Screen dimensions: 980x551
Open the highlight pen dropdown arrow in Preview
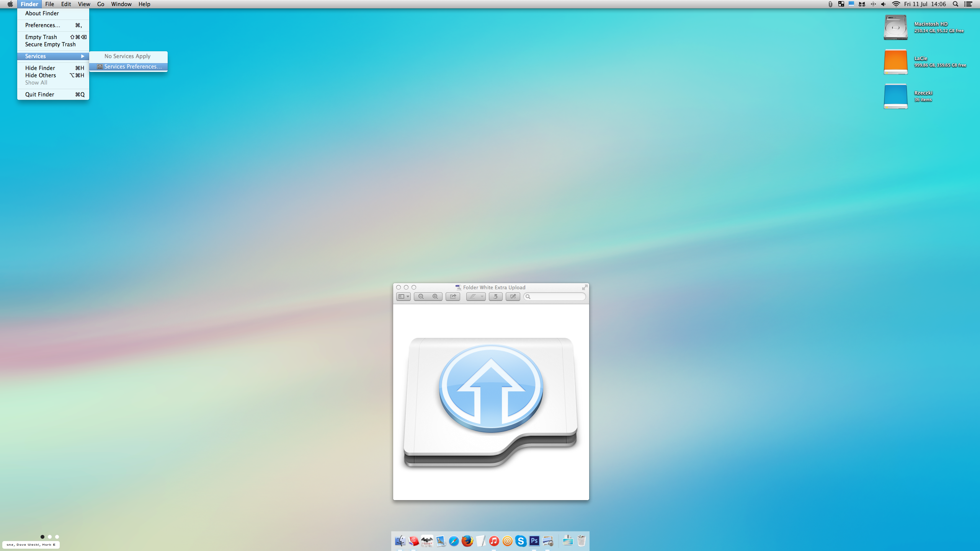482,297
